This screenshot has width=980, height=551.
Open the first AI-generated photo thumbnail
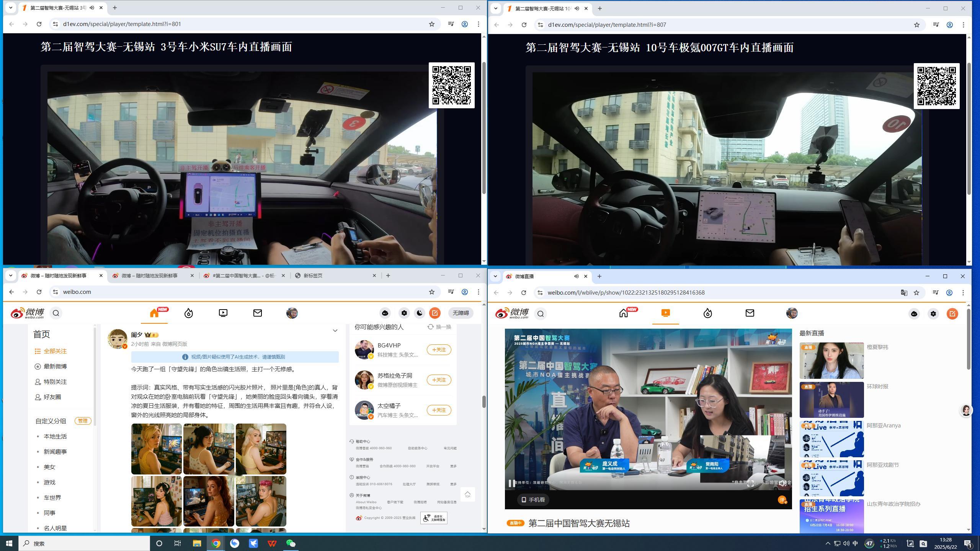tap(156, 449)
